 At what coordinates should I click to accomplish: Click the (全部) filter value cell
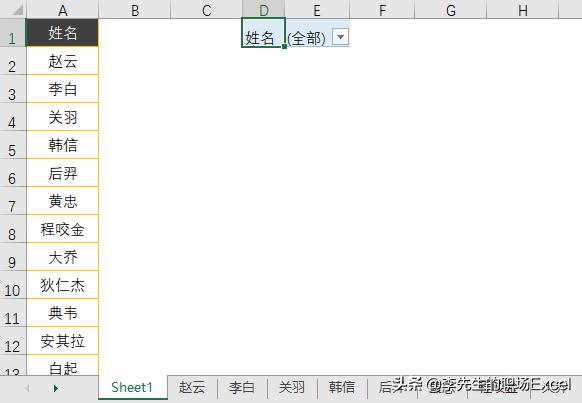(317, 33)
